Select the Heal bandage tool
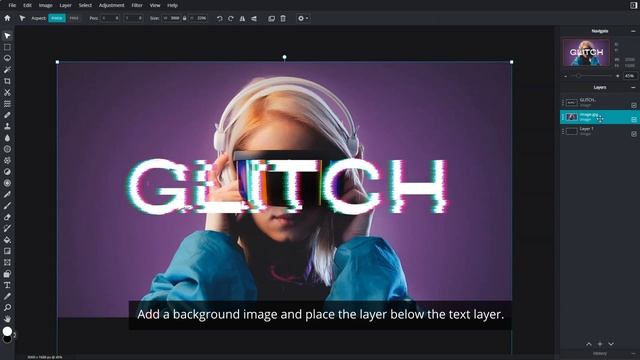The image size is (640, 360). pyautogui.click(x=7, y=115)
